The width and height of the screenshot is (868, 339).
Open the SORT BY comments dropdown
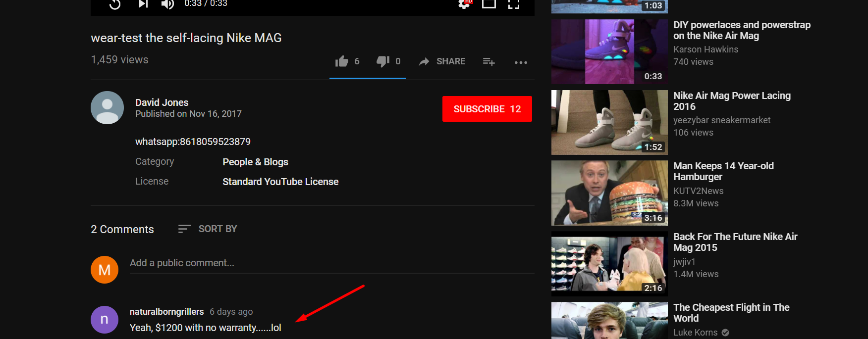click(208, 229)
